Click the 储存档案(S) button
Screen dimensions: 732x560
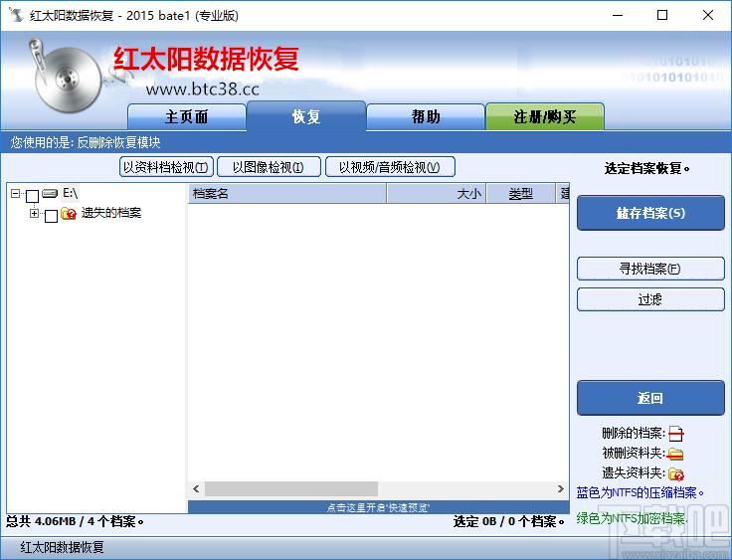click(x=650, y=213)
